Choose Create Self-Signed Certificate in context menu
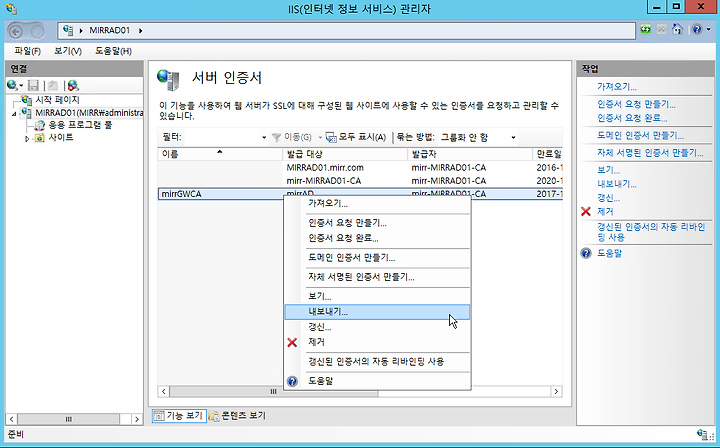720x448 pixels. (377, 277)
